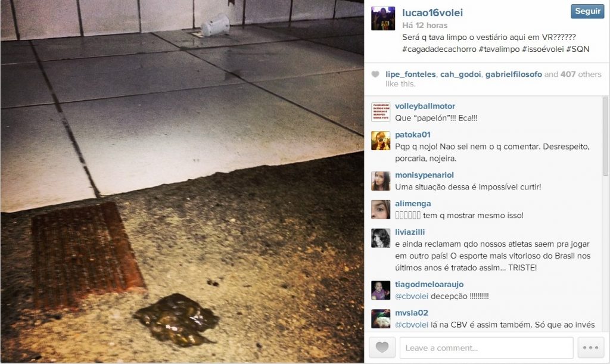Click volleyballmotor's avatar thumbnail

pyautogui.click(x=381, y=112)
